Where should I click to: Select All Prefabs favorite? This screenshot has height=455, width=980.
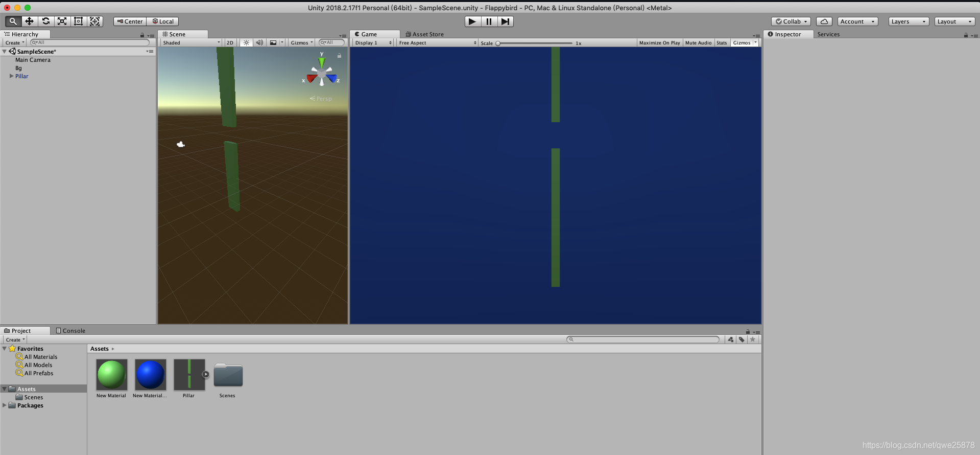[39, 373]
